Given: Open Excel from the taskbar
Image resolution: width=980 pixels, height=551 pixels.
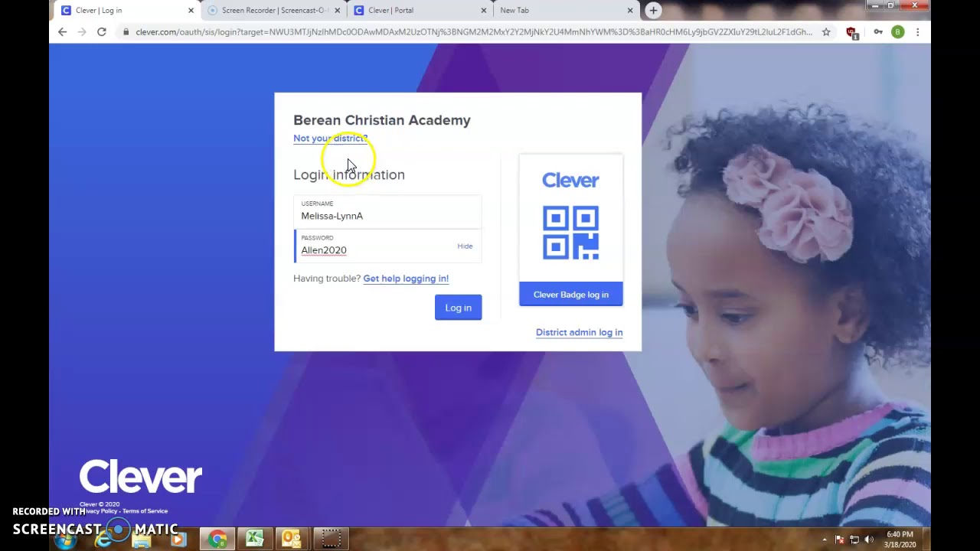Looking at the screenshot, I should tap(254, 540).
